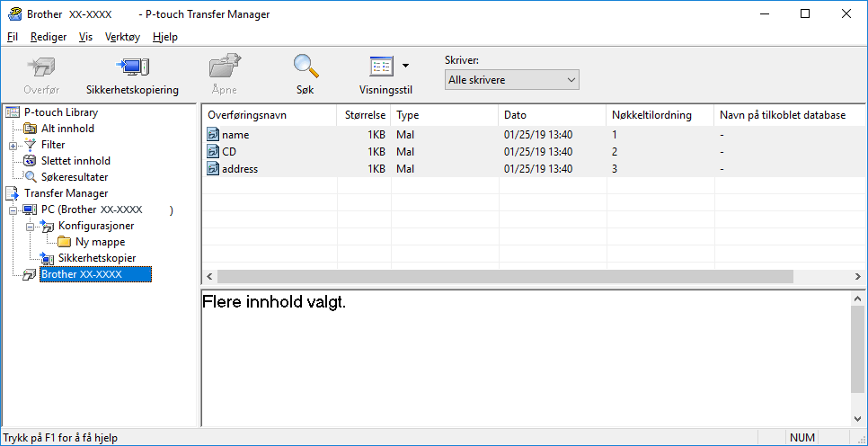Open the Hjelp menu
This screenshot has width=868, height=446.
click(x=165, y=37)
